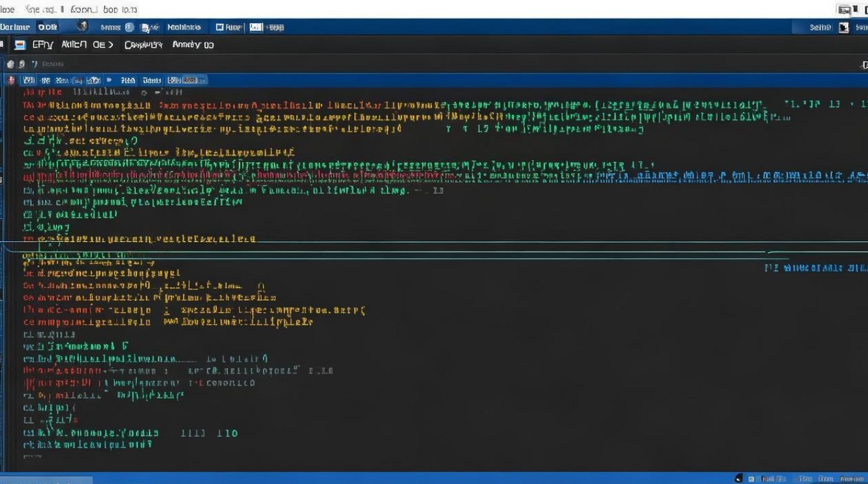This screenshot has height=484, width=868.
Task: Toggle the square checkbox beside Hioe
Action: click(220, 27)
